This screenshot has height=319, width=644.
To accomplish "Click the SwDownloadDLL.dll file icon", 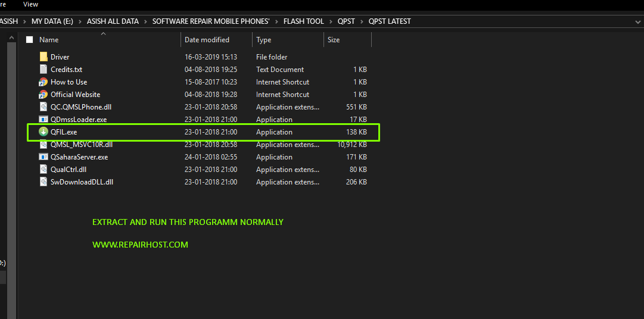I will pos(43,182).
